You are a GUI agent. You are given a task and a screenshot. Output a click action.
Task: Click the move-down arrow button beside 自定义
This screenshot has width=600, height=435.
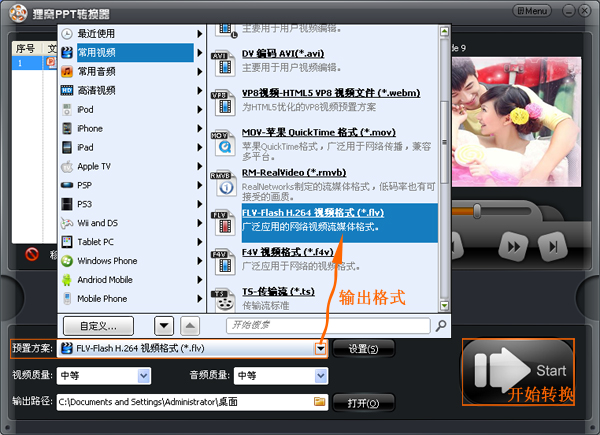tap(164, 326)
